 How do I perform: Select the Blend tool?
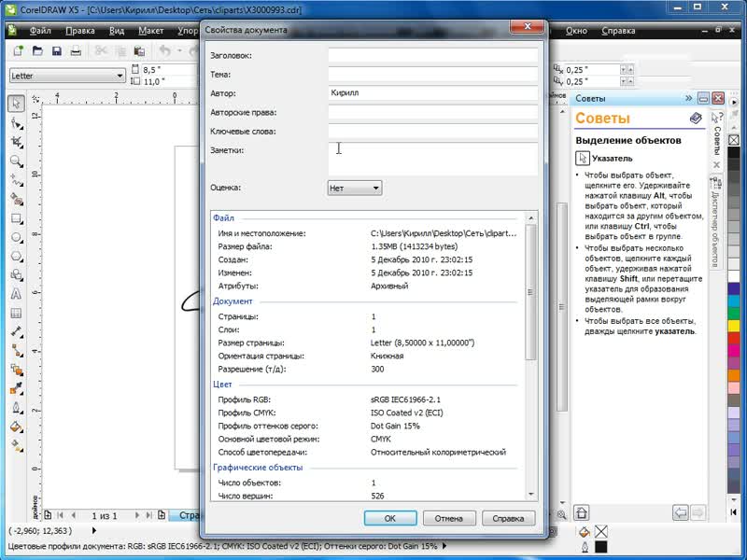pos(16,370)
